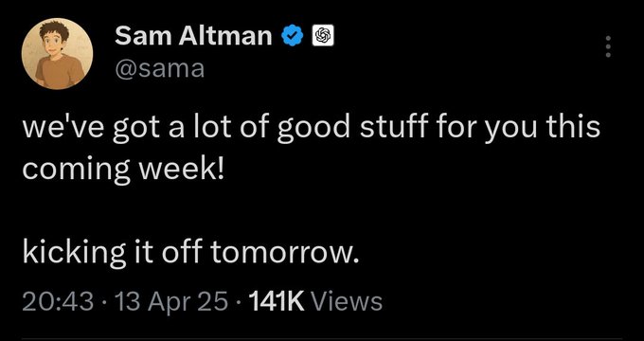Viewport: 644px width, 341px height.
Task: Click the blank gap between tweet paragraphs
Action: pyautogui.click(x=311, y=211)
